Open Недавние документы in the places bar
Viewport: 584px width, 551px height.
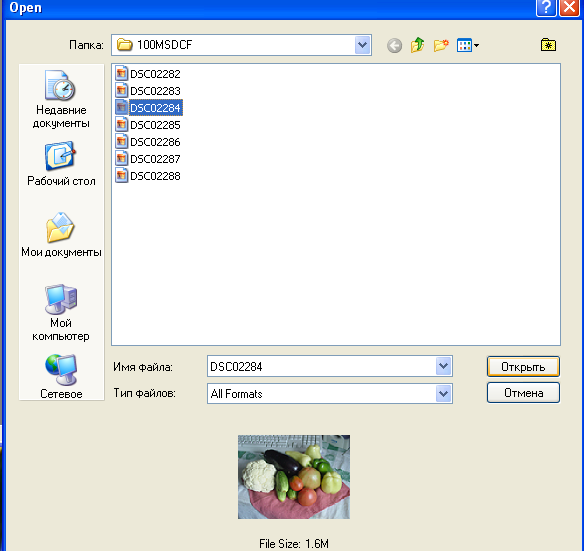point(61,99)
